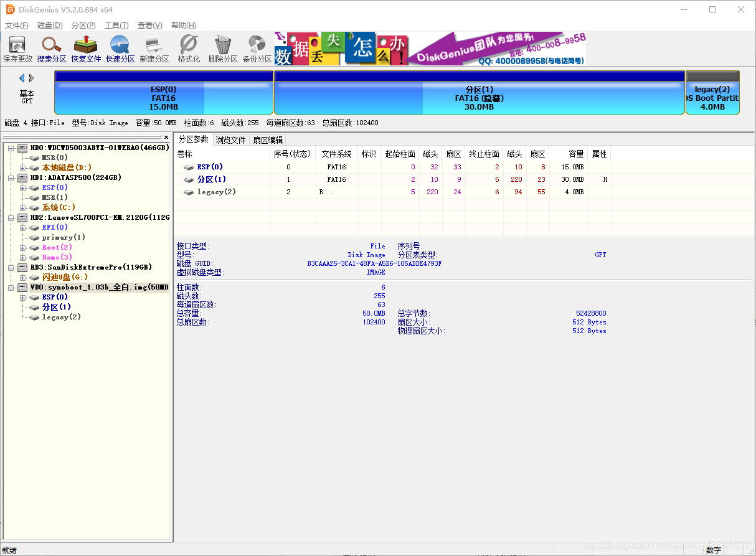Switch to the 扇区编辑 tab
The width and height of the screenshot is (756, 556).
[268, 140]
